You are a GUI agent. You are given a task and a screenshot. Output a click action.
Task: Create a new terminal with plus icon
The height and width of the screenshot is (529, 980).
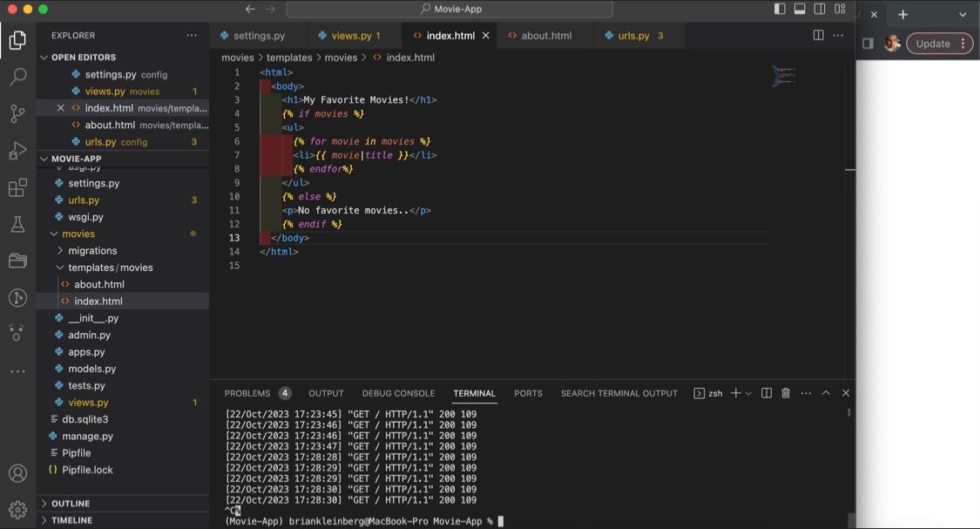[x=735, y=393]
